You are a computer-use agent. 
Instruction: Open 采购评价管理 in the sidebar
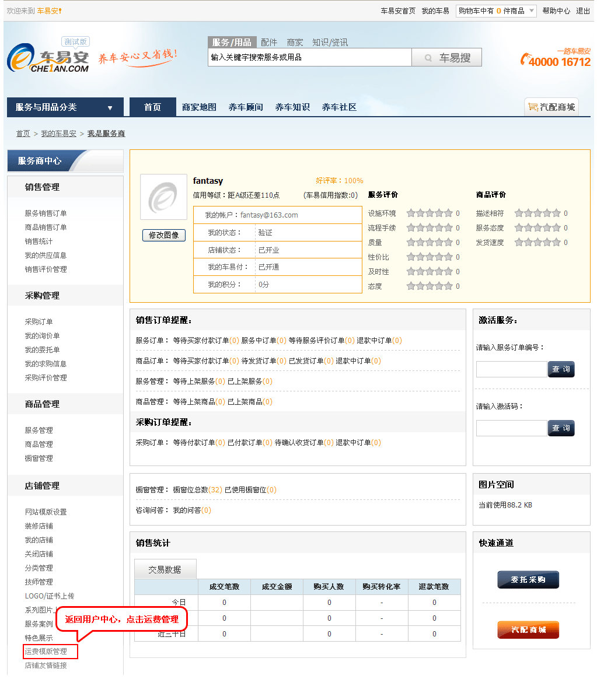coord(46,378)
